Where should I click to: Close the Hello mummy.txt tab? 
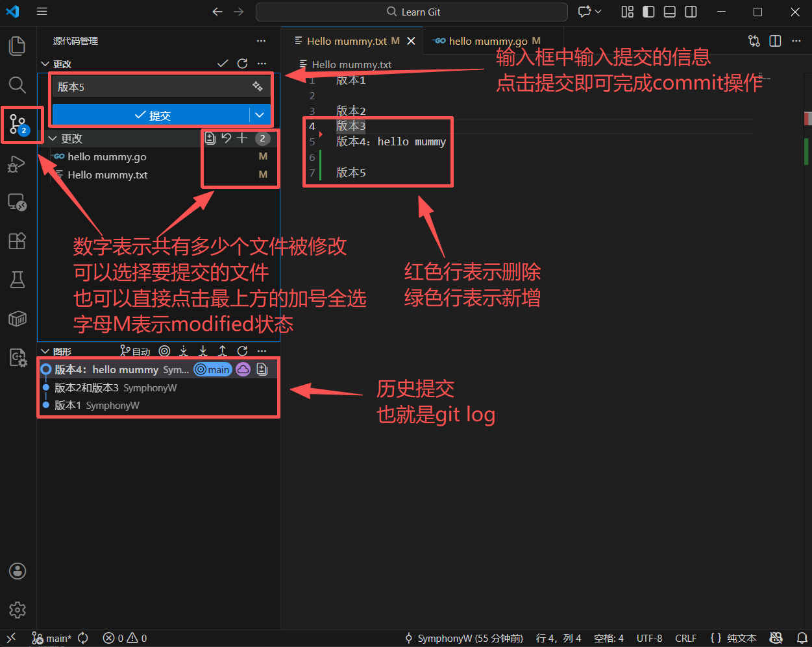click(411, 41)
